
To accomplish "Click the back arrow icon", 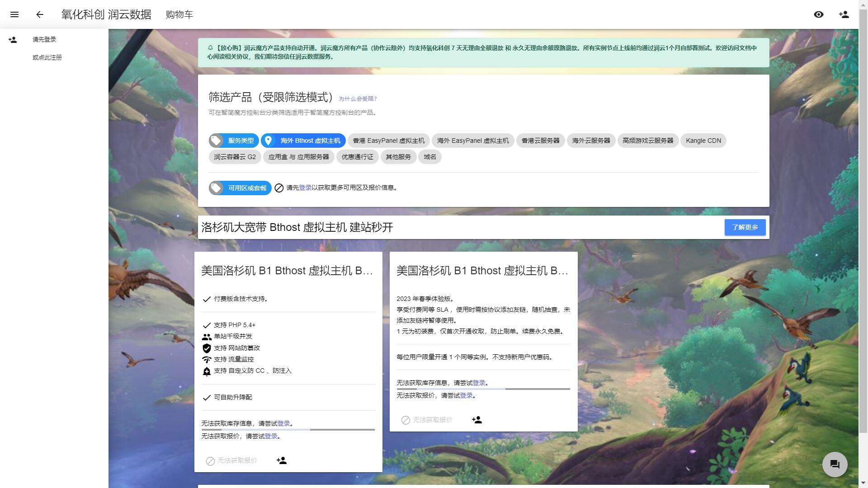I will point(40,14).
